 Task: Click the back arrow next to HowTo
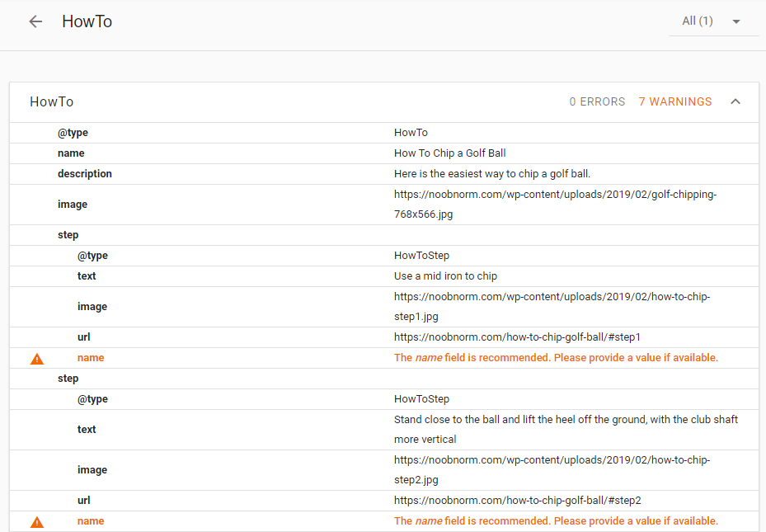pos(35,22)
